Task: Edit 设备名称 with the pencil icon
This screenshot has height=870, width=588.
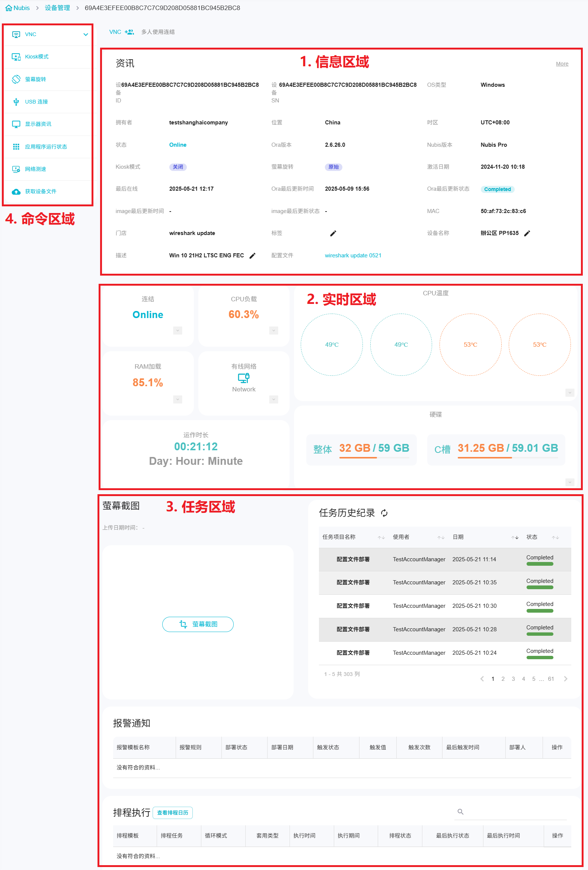Action: tap(527, 233)
